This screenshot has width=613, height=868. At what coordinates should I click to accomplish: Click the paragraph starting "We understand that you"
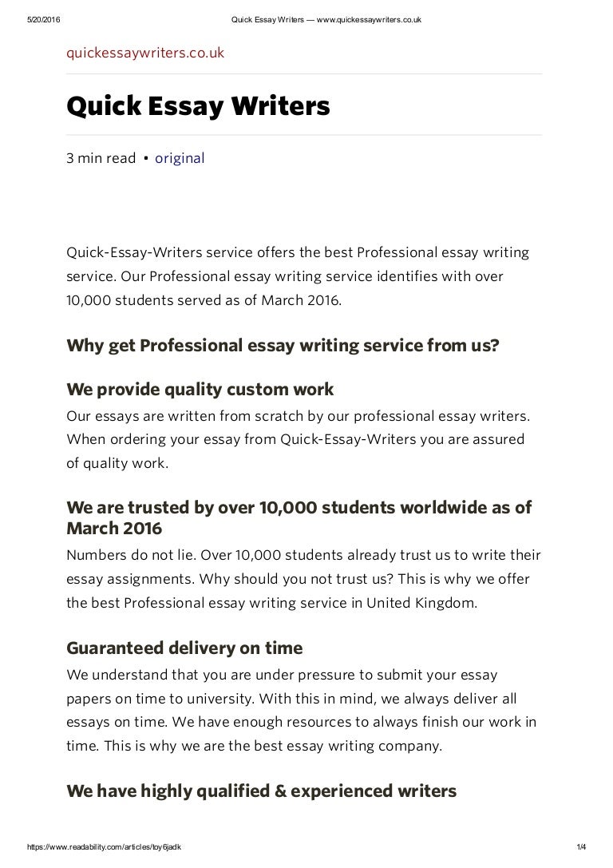point(301,709)
